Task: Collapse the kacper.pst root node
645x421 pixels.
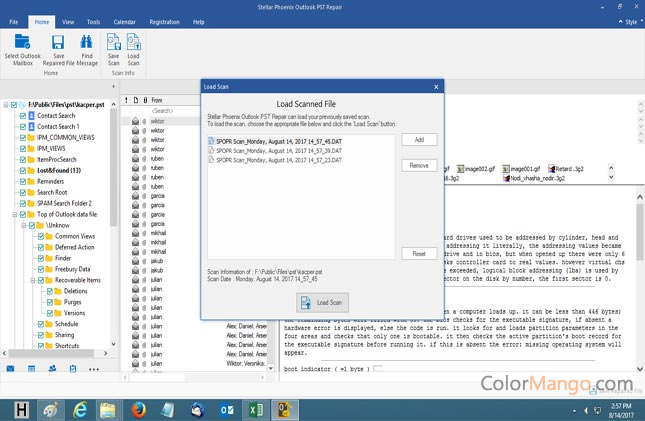Action: (x=5, y=104)
